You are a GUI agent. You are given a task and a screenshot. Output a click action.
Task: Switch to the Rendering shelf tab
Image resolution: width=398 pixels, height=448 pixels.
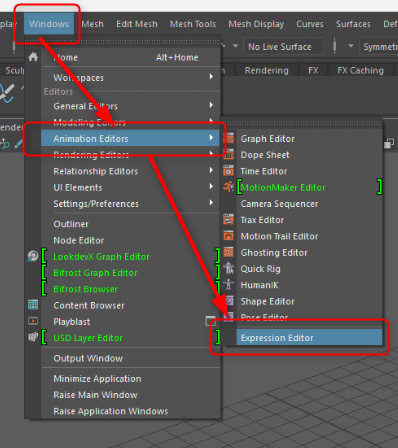tap(266, 70)
